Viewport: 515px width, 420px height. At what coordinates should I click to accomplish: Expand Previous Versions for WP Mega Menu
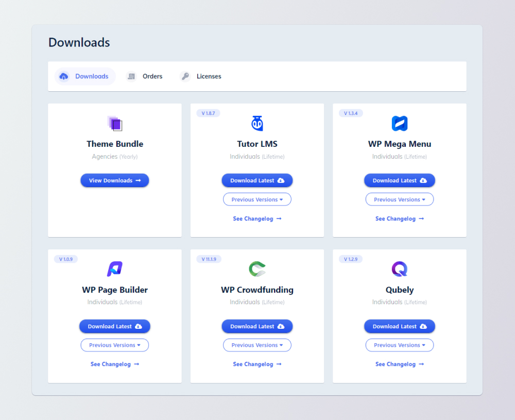400,199
